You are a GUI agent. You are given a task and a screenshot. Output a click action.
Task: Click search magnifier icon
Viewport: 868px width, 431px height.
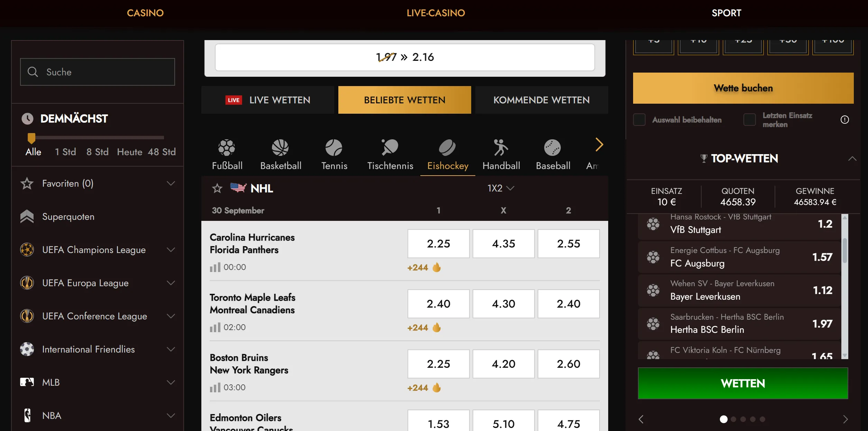coord(33,72)
